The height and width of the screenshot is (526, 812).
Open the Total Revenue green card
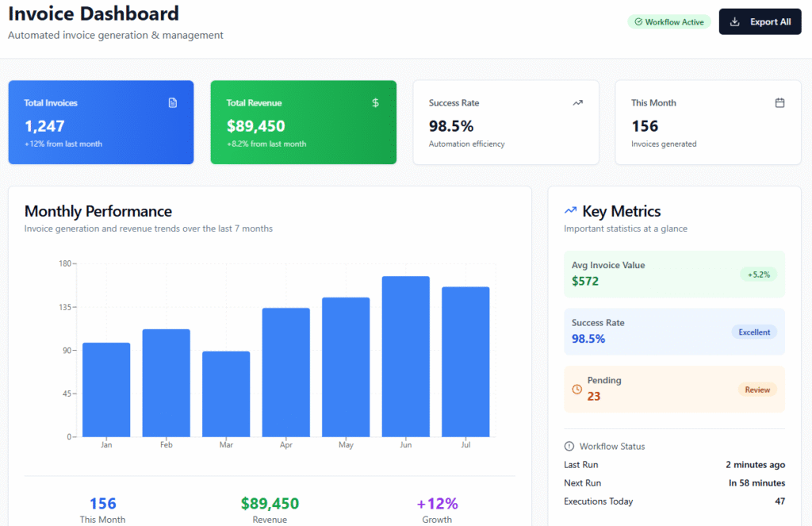pos(303,122)
